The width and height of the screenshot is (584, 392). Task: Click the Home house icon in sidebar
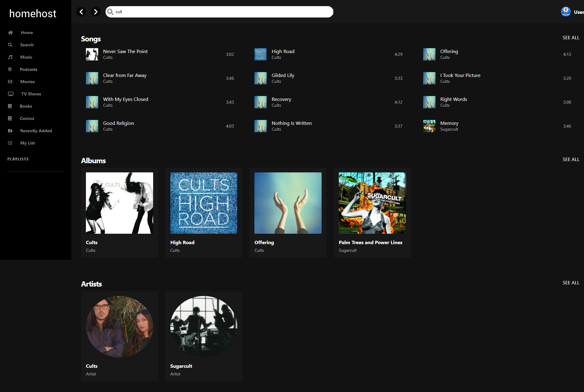click(10, 33)
